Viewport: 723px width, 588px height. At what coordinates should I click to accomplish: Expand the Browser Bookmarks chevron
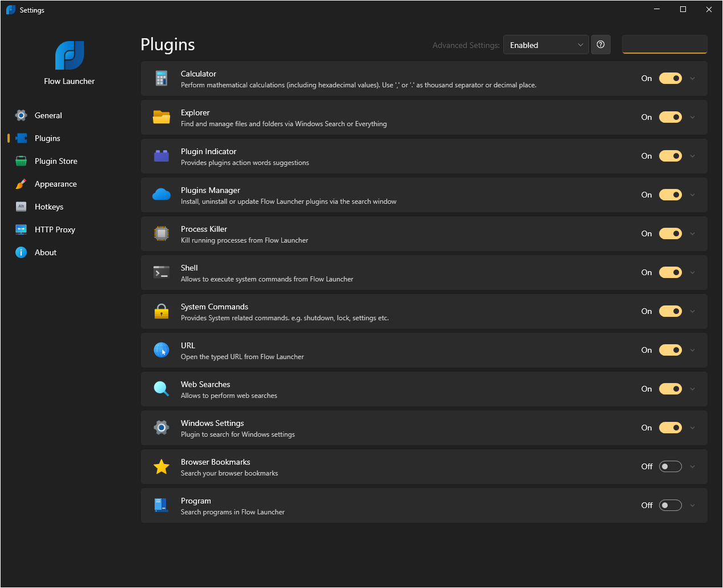pos(693,466)
